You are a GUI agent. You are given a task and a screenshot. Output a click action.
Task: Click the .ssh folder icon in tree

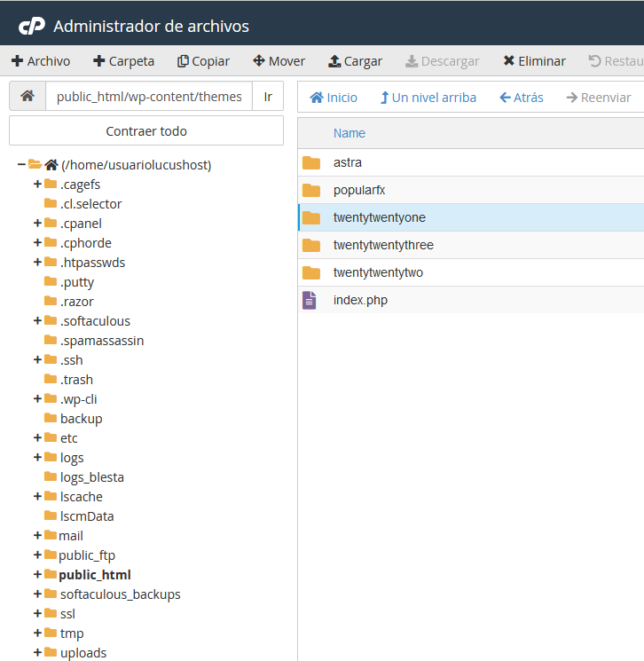51,359
